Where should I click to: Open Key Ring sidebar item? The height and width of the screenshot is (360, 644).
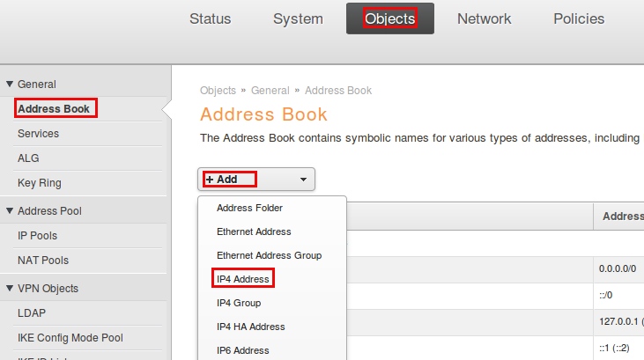pos(39,183)
